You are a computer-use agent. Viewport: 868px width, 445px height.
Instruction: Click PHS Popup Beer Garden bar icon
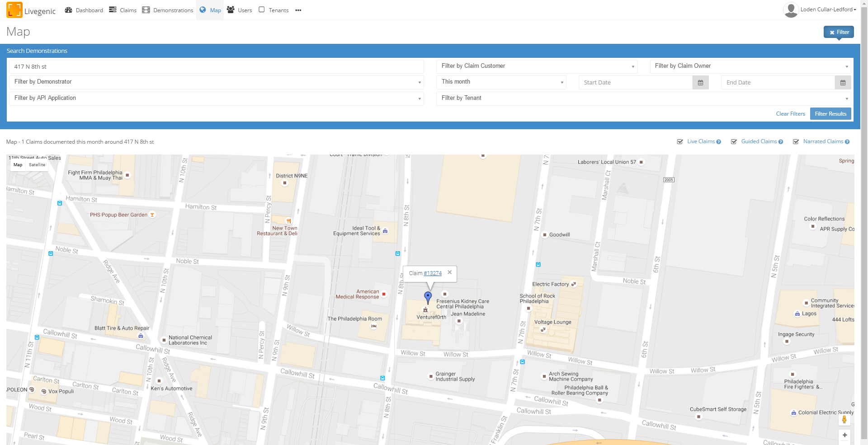(152, 215)
